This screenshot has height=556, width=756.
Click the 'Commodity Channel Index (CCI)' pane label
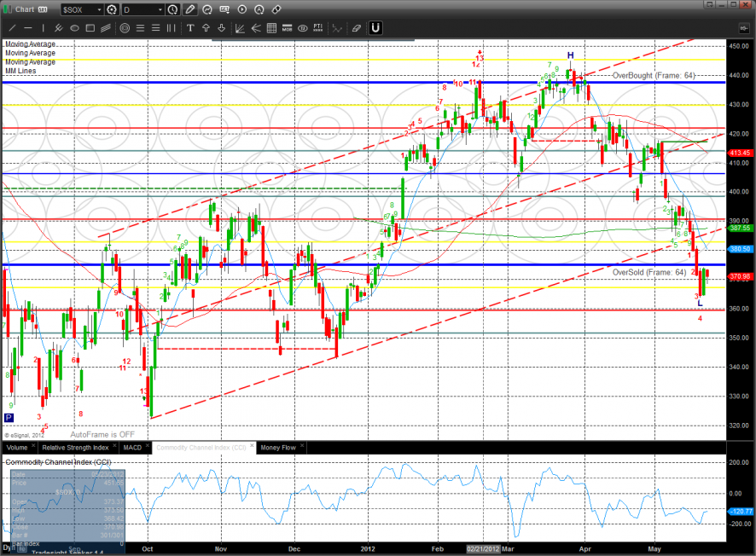(x=58, y=462)
